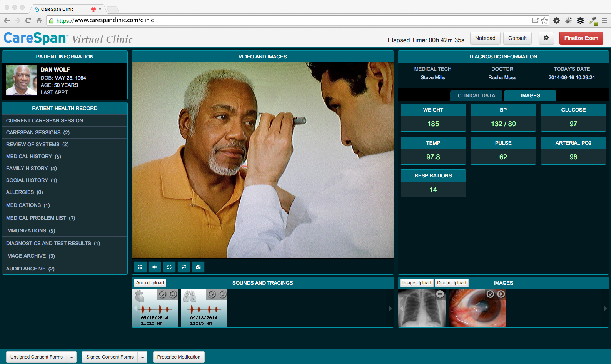
Task: Open Current CareSpan Session record
Action: coord(65,120)
